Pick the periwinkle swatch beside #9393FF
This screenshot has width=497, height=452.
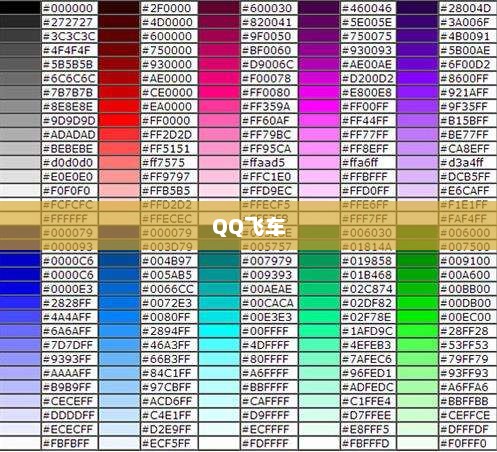coord(20,359)
